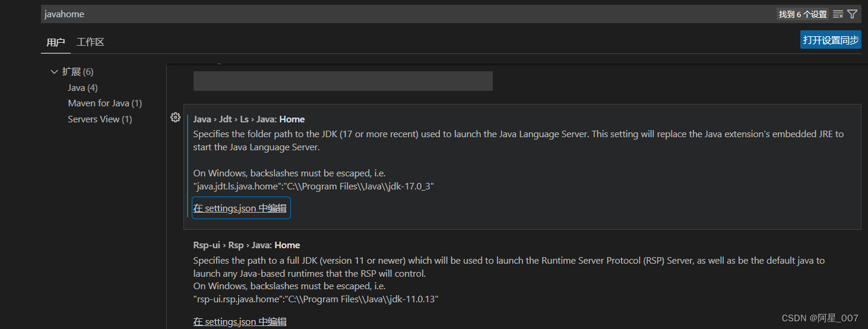The image size is (868, 329).
Task: Click the java.jdt.ls.java.home example path text
Action: point(313,186)
